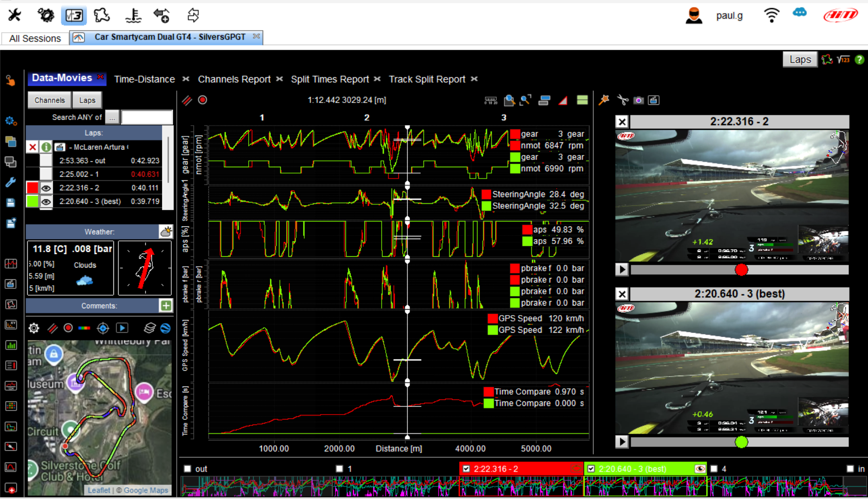Click the zoom-to-selection magnifier icon
The height and width of the screenshot is (499, 868).
tap(509, 100)
